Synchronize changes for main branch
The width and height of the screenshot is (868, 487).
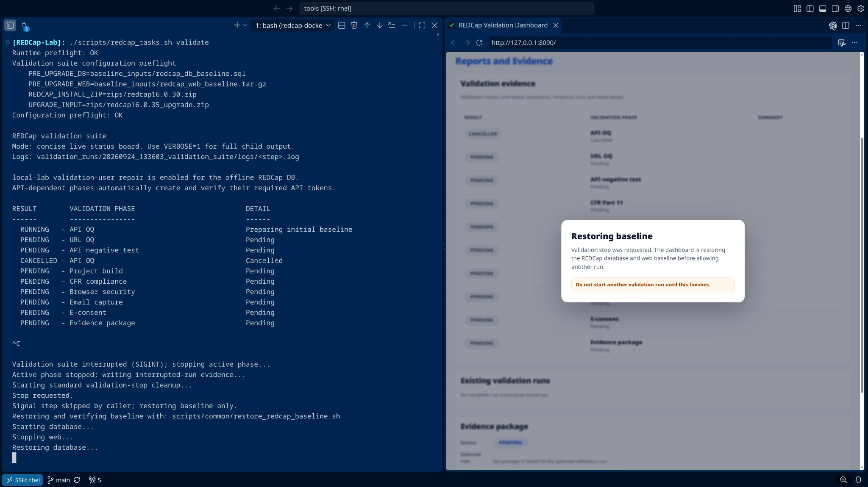click(77, 480)
